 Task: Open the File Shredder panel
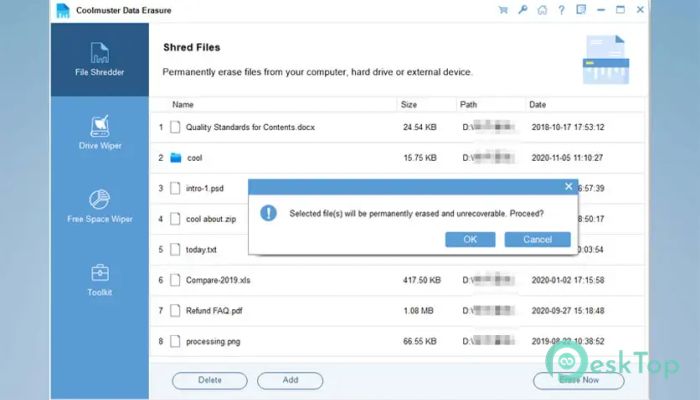click(98, 58)
